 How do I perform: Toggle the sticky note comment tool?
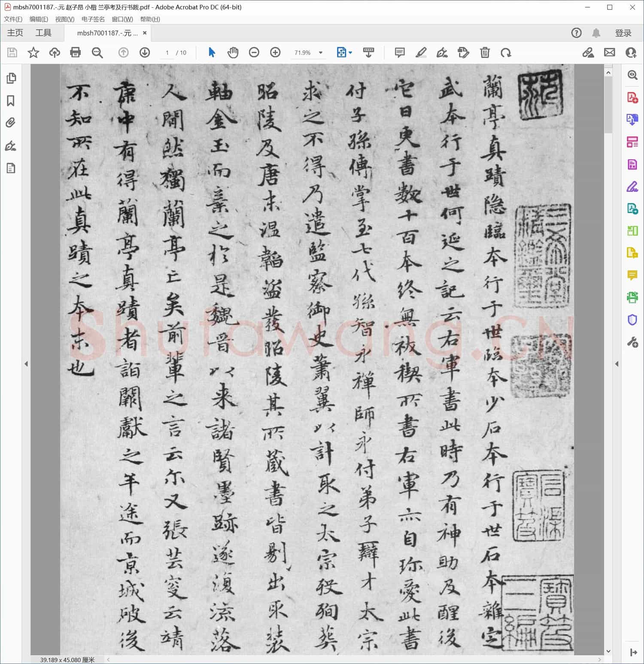[399, 52]
